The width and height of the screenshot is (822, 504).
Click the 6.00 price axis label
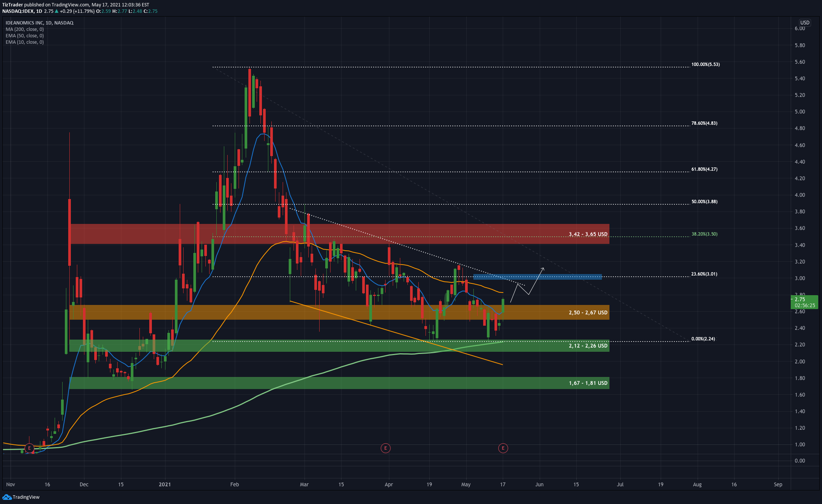[x=800, y=29]
